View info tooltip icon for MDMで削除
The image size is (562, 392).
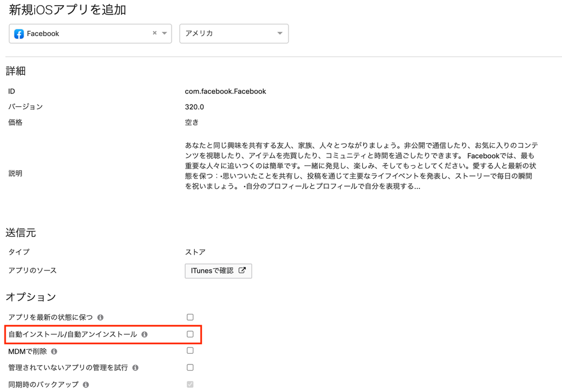pyautogui.click(x=54, y=352)
